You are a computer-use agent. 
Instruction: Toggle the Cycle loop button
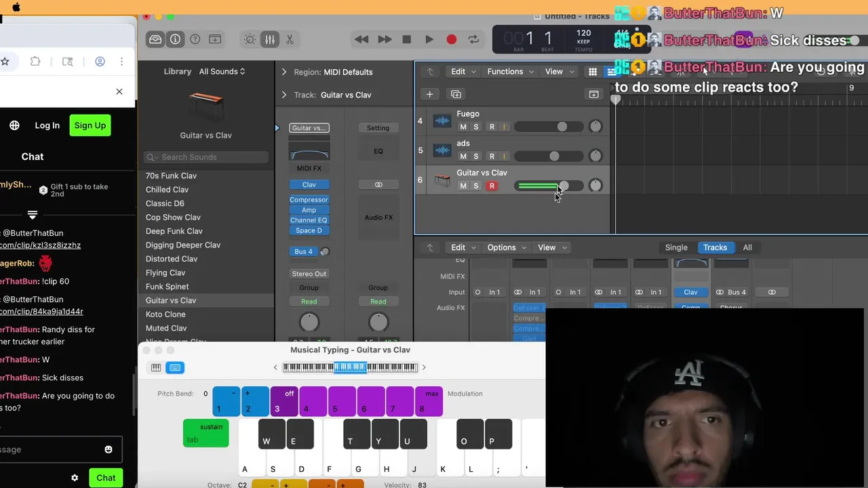pos(473,39)
